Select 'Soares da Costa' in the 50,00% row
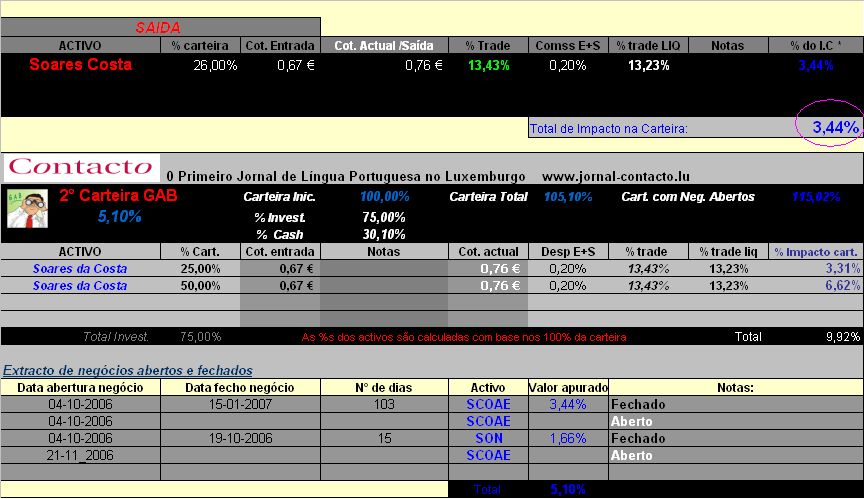 [x=80, y=286]
